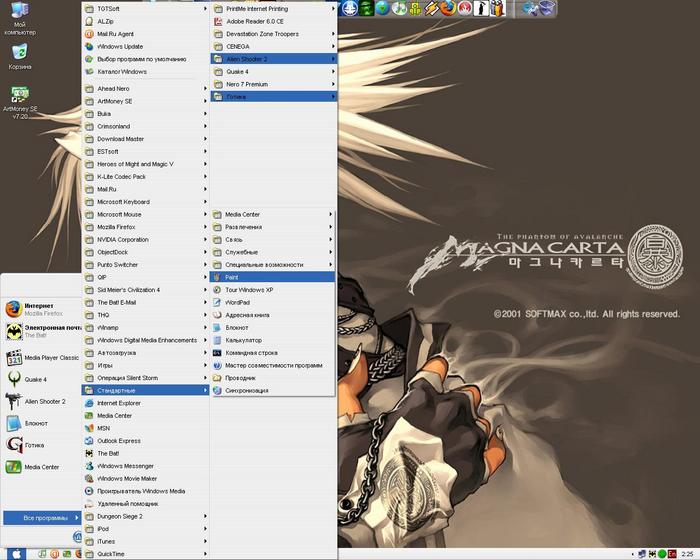This screenshot has height=560, width=700.
Task: Launch Mail.Ru Agent
Action: [x=146, y=33]
